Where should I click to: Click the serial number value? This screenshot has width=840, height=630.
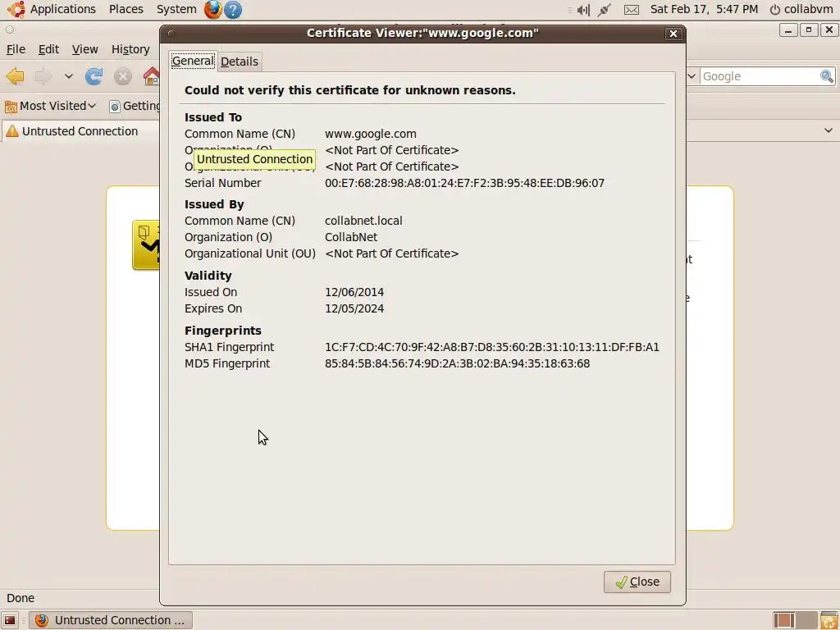click(x=464, y=183)
